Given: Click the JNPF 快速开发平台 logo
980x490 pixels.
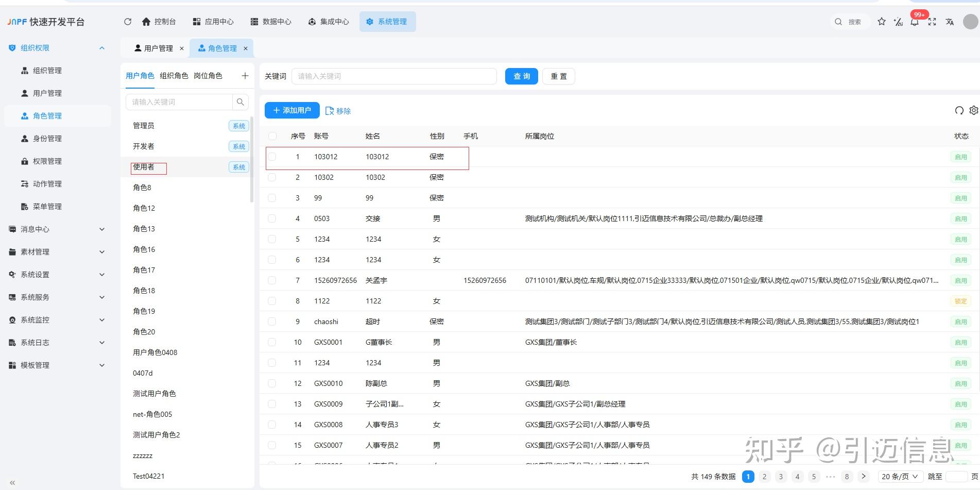Looking at the screenshot, I should [x=46, y=22].
